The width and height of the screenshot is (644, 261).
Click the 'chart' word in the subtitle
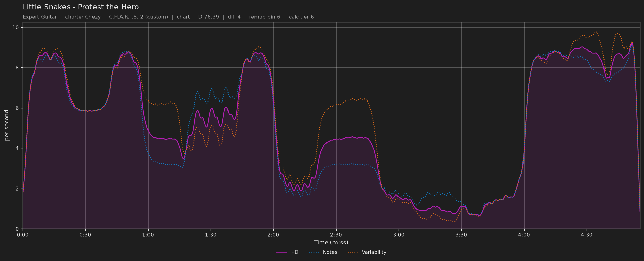pyautogui.click(x=183, y=17)
